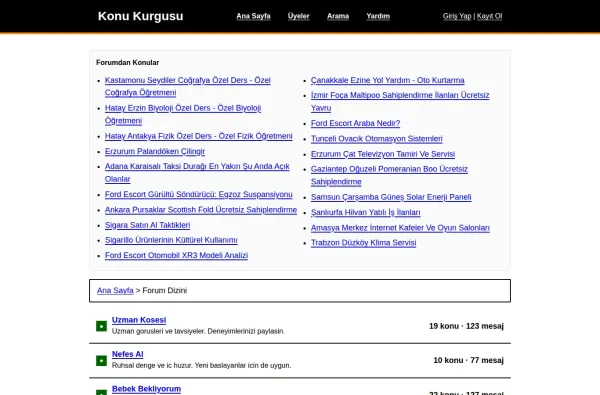Open the Ana Sayfa menu item in header
Viewport: 600px width, 395px height.
click(x=253, y=16)
